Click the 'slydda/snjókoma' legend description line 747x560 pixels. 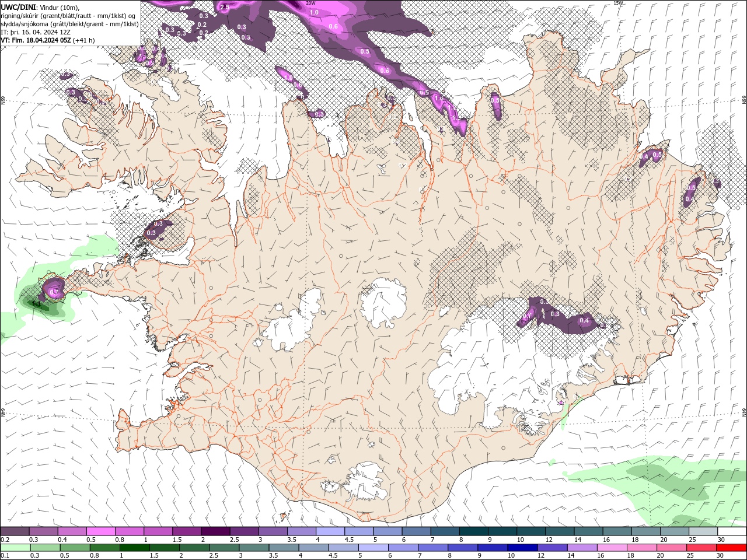[70, 24]
